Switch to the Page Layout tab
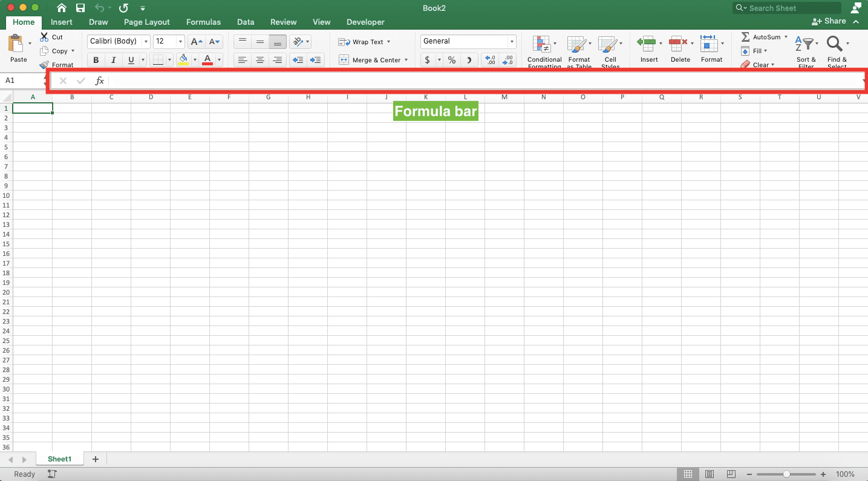The width and height of the screenshot is (868, 481). click(147, 22)
